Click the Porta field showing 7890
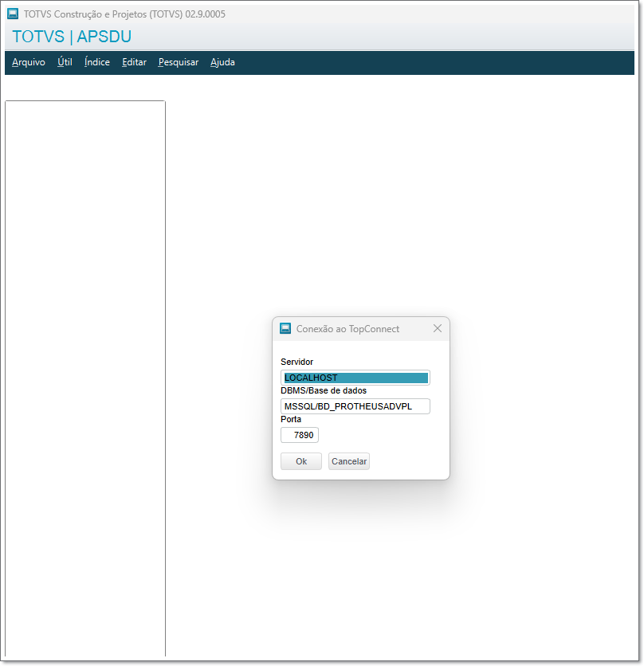This screenshot has width=644, height=666. tap(299, 435)
